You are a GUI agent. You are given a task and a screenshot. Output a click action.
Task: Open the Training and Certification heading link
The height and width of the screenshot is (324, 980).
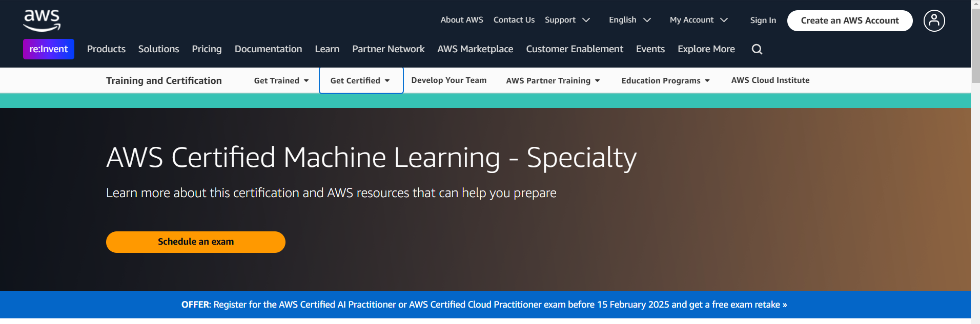[x=164, y=80]
